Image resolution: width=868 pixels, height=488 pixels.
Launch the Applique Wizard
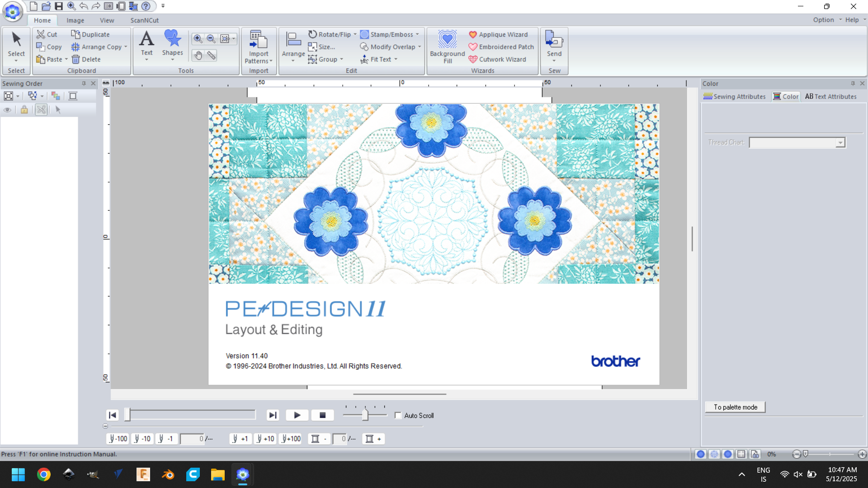[498, 34]
